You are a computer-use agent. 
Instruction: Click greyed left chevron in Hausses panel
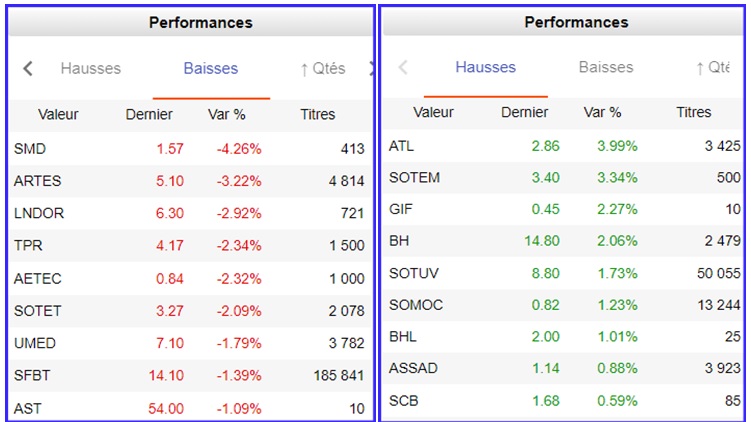(x=403, y=68)
